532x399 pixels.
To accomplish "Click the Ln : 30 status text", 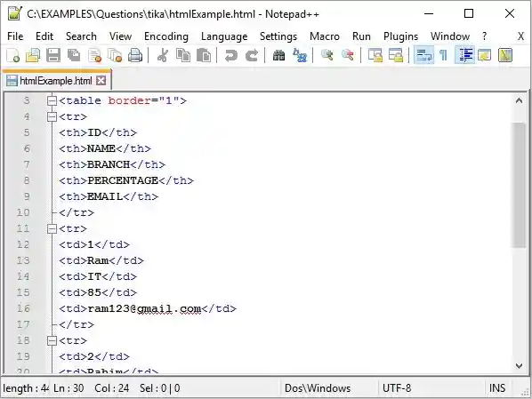I will 69,387.
